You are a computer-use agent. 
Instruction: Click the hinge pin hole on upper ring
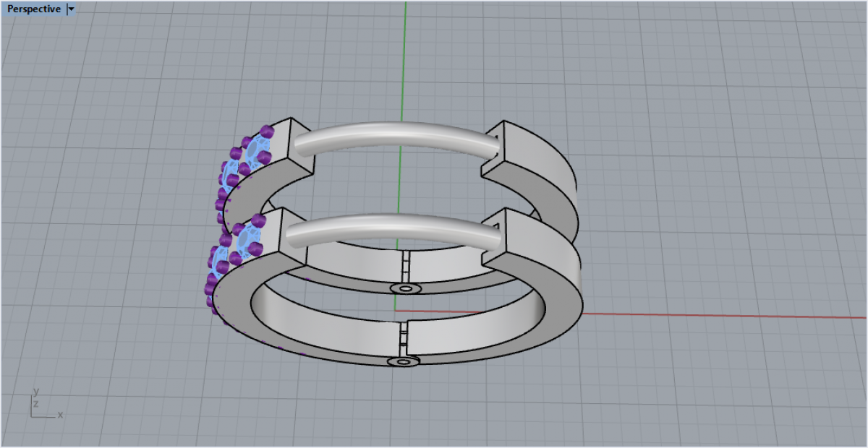[406, 288]
